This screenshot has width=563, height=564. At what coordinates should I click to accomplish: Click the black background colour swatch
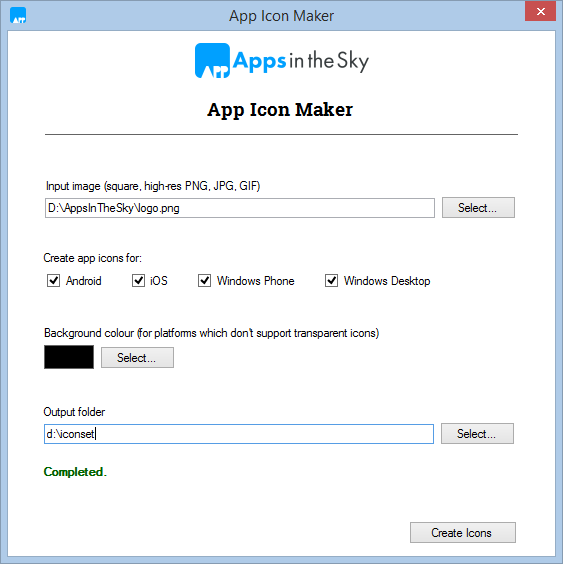pos(69,357)
